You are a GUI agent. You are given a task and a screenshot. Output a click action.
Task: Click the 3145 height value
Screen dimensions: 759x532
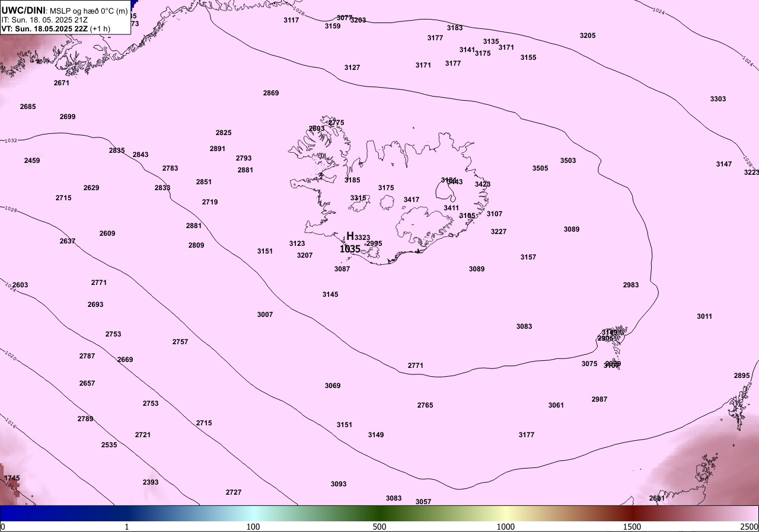coord(330,294)
